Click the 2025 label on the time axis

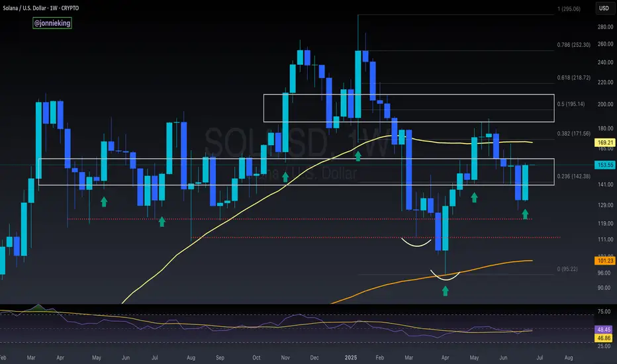point(351,357)
